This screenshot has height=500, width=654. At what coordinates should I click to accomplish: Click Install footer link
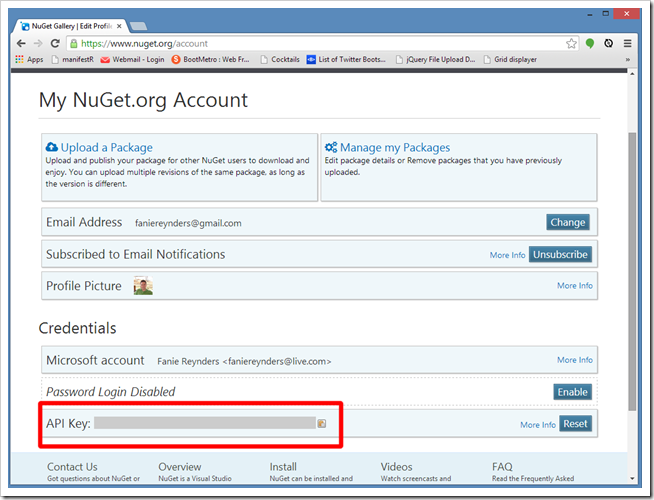tap(283, 467)
